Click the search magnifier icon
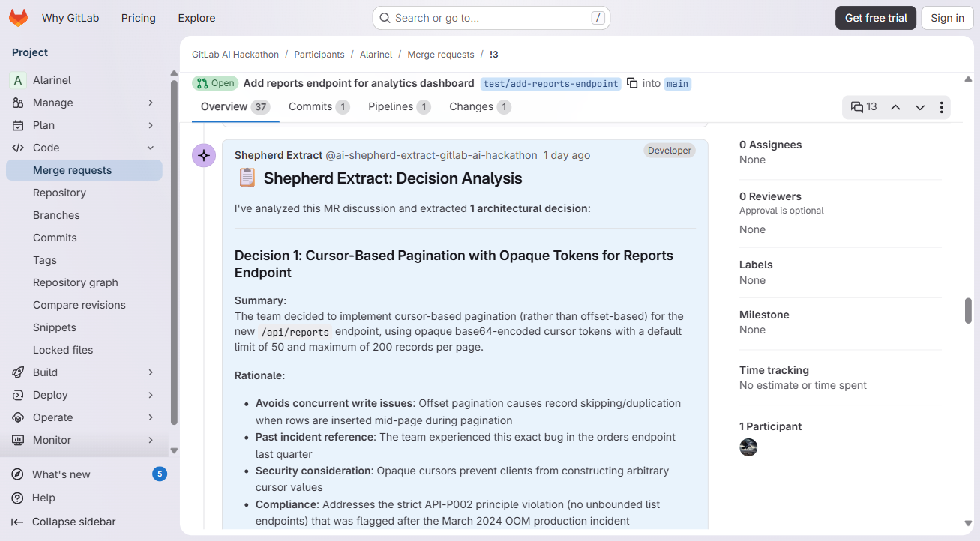 [385, 18]
